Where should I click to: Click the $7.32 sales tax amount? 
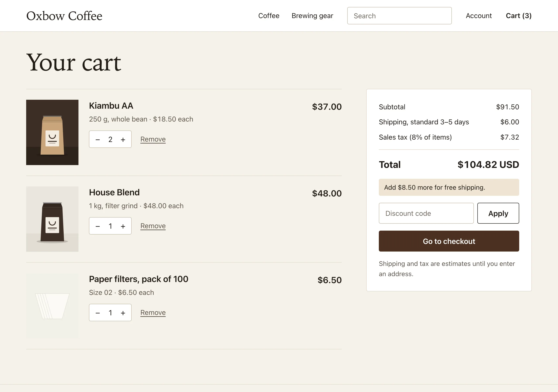click(x=510, y=137)
